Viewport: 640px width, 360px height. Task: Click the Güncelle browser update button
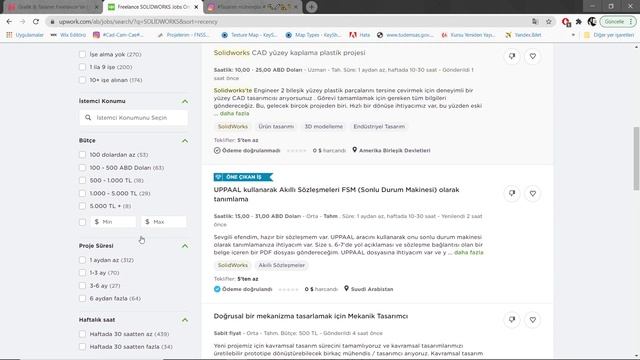[618, 22]
